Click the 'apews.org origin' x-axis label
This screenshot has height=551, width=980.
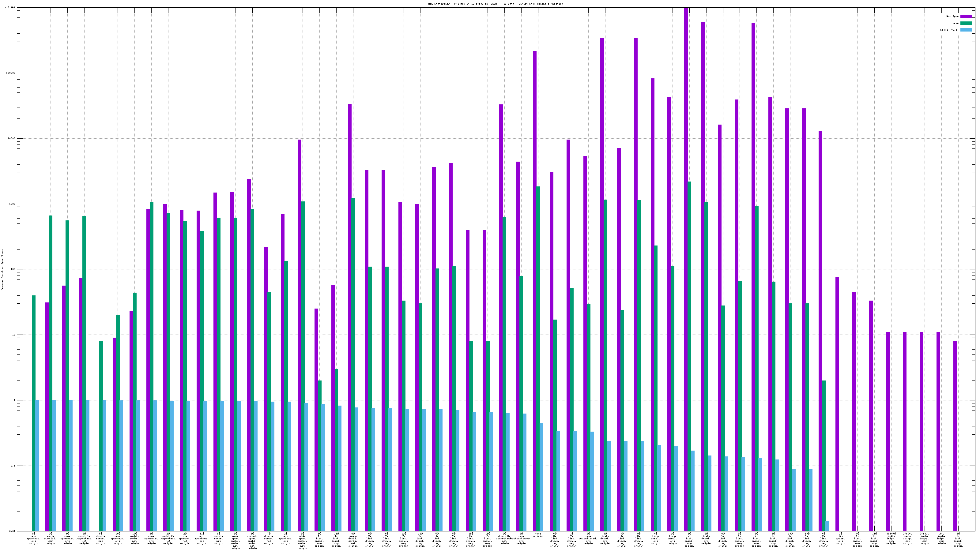(840, 538)
